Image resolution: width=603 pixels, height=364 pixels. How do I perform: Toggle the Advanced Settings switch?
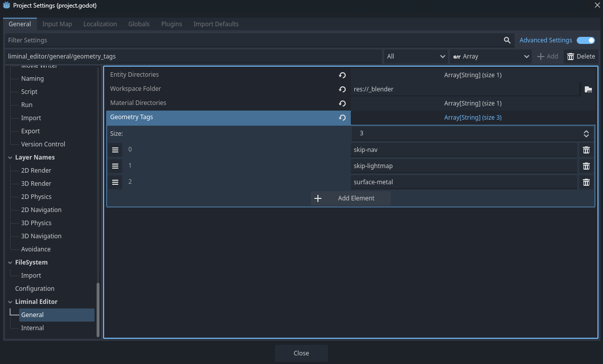pos(586,40)
